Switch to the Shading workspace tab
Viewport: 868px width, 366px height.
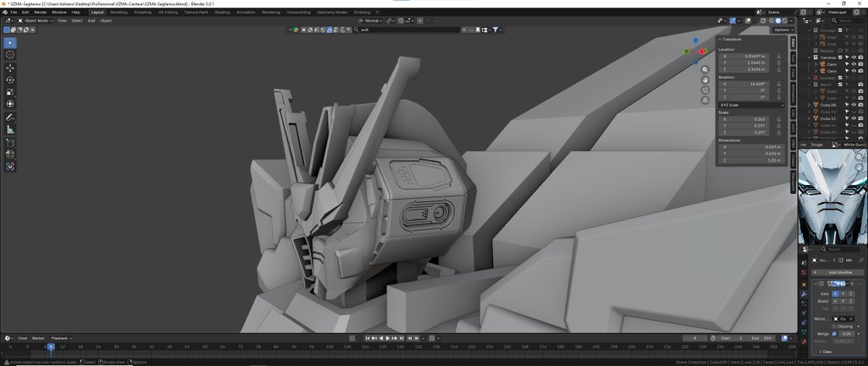tap(222, 12)
